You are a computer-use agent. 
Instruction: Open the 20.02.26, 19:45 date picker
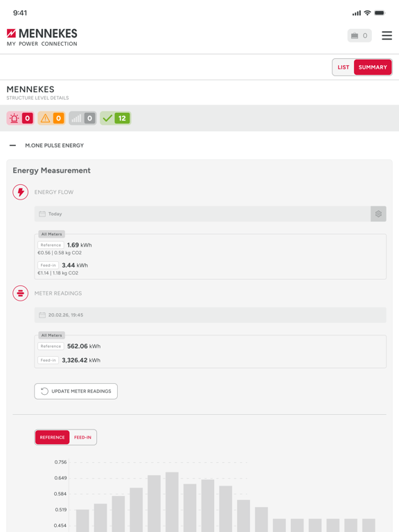[x=211, y=315]
